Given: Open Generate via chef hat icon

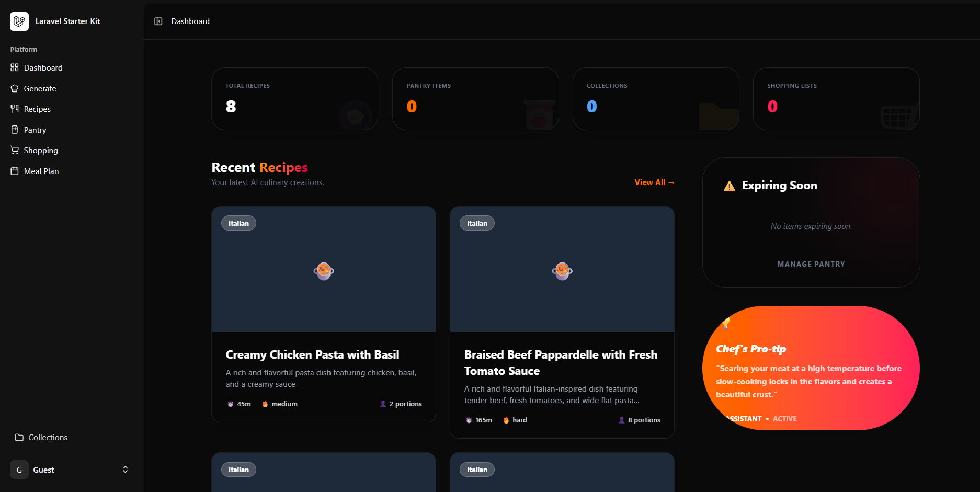Looking at the screenshot, I should click(15, 89).
